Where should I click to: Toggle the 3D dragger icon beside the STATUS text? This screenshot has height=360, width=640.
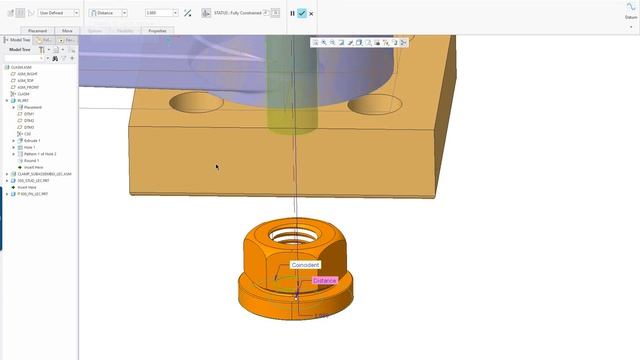206,13
